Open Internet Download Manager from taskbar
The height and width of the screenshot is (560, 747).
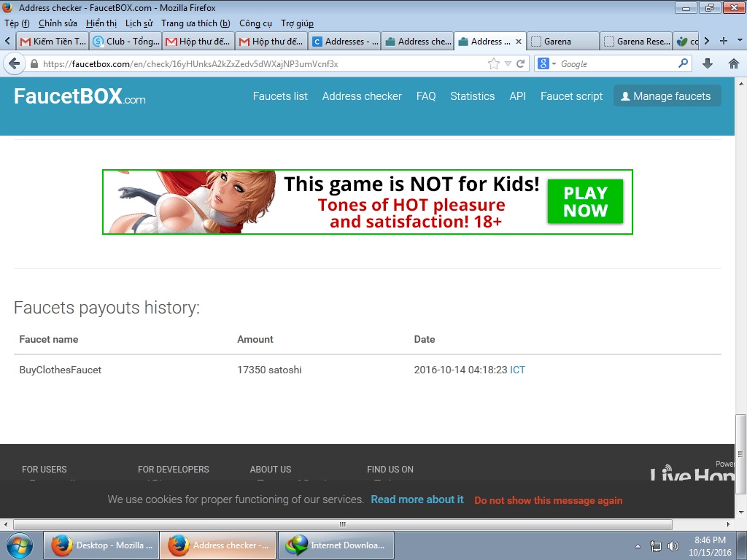(x=336, y=545)
